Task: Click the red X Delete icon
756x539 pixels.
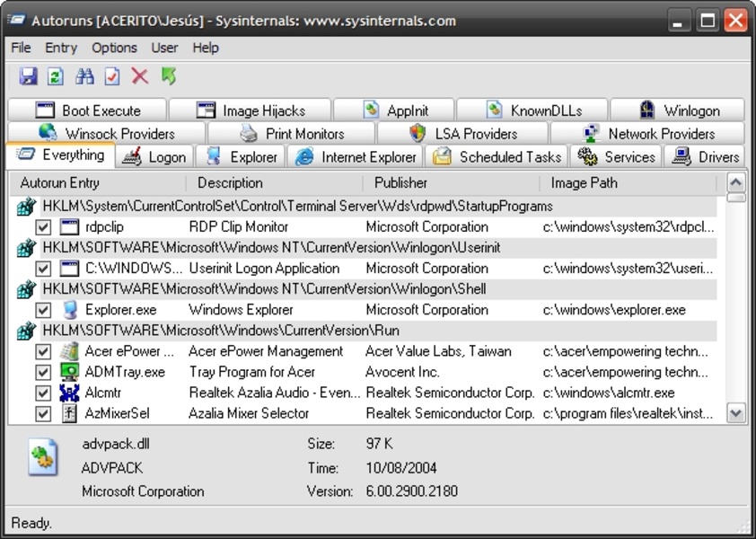Action: [x=140, y=76]
